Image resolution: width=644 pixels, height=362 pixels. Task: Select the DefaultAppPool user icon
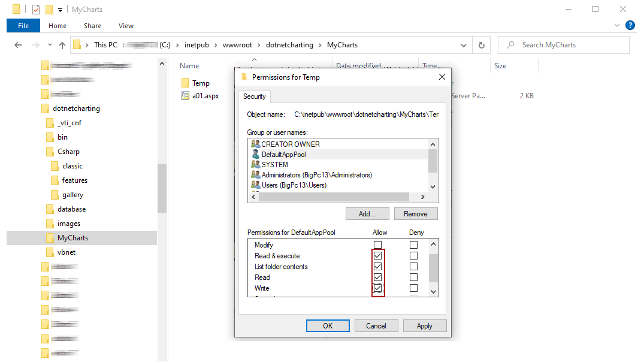[255, 155]
